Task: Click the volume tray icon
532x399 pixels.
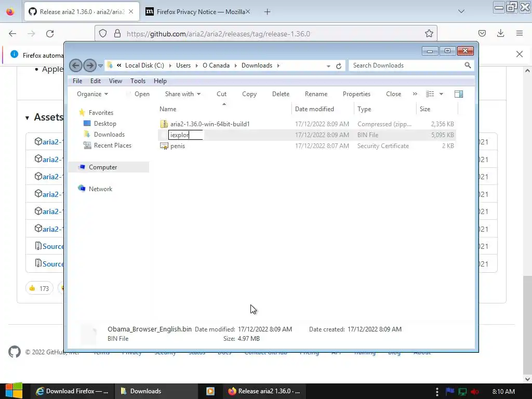Action: click(x=475, y=392)
